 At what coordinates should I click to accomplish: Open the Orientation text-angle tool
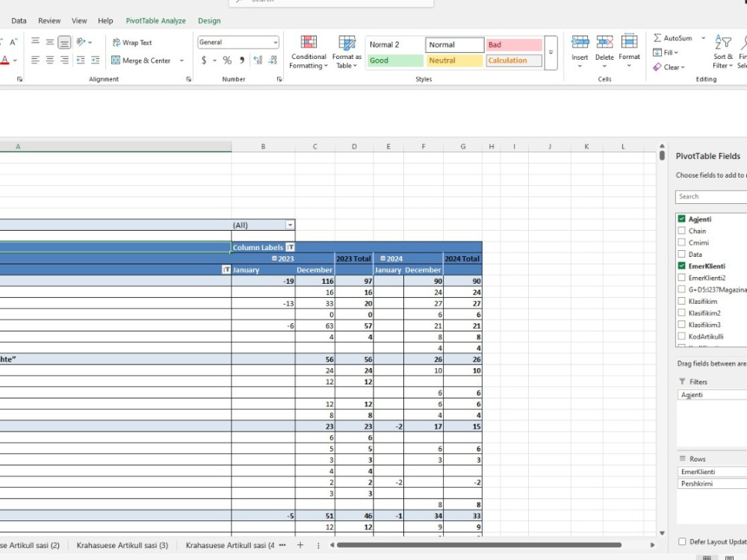pyautogui.click(x=81, y=42)
